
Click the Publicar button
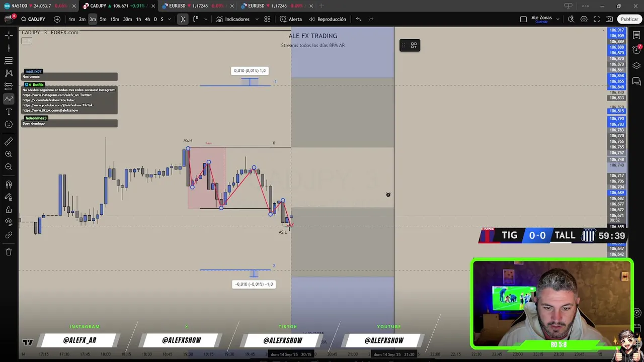coord(629,19)
